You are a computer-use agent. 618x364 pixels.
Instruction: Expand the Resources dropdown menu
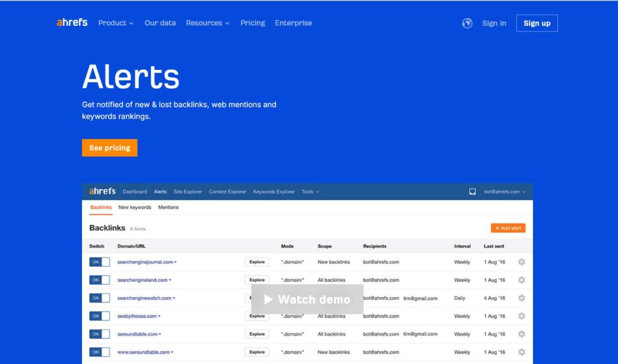(x=208, y=23)
